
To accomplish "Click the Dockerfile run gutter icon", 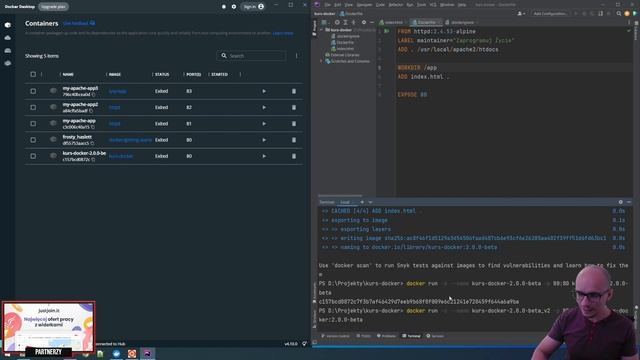I will tap(386, 31).
